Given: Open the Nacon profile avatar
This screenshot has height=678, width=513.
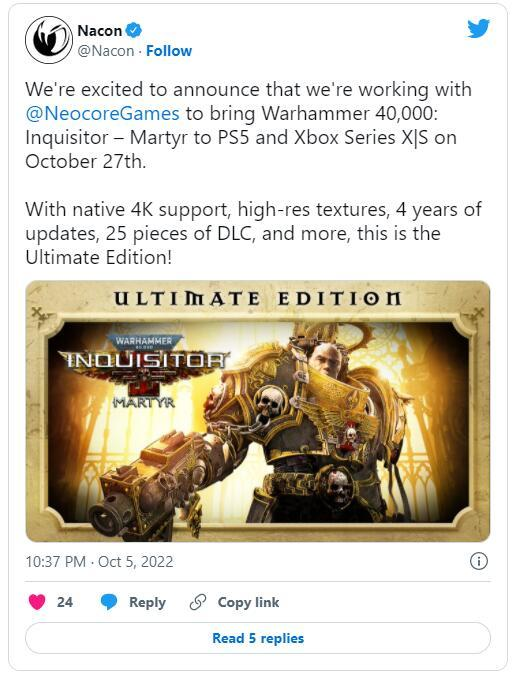Looking at the screenshot, I should (x=49, y=40).
